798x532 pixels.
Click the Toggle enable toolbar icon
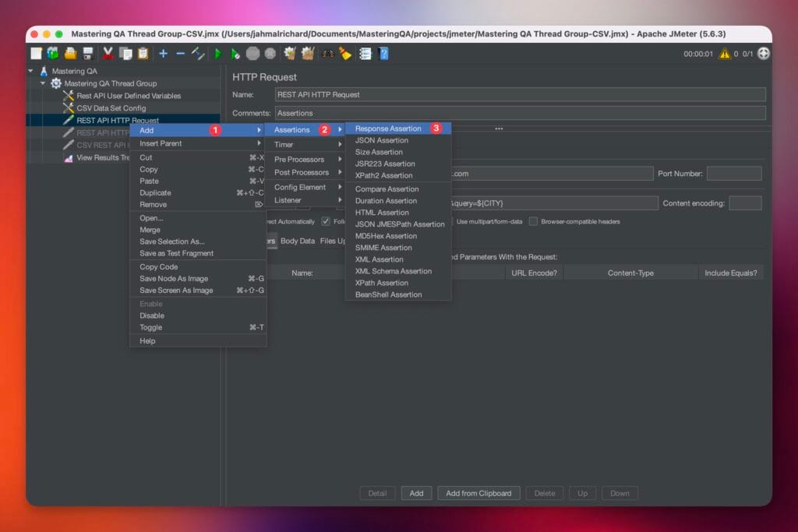(198, 54)
